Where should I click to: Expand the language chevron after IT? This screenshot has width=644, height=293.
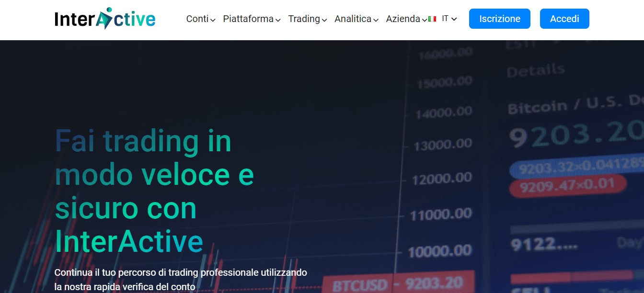(454, 19)
